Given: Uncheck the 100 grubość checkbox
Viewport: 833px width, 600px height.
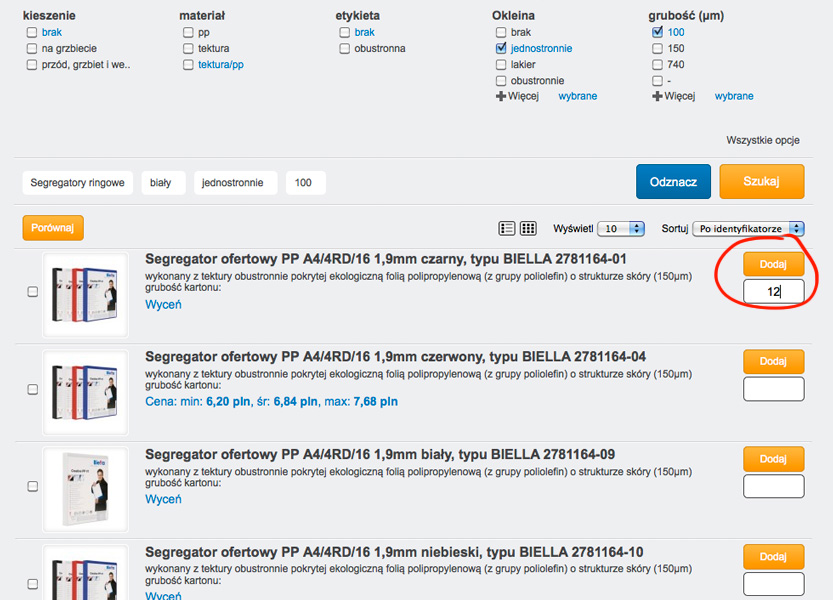Looking at the screenshot, I should (657, 32).
